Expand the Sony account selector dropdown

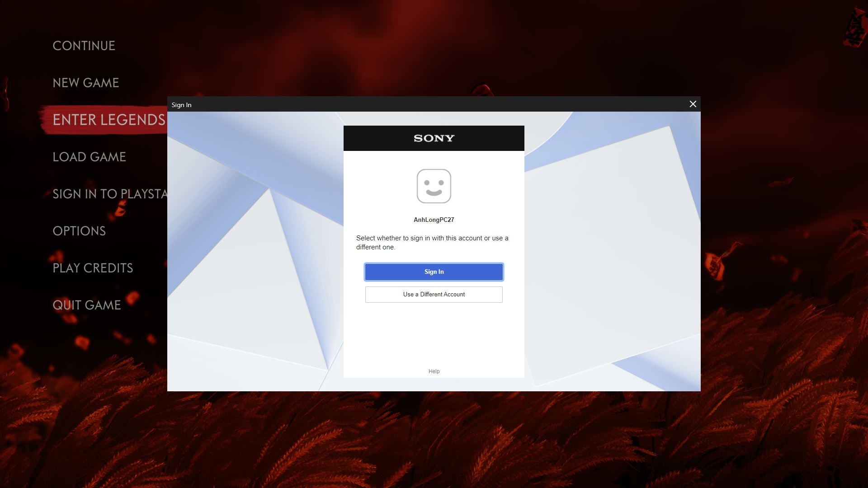434,294
